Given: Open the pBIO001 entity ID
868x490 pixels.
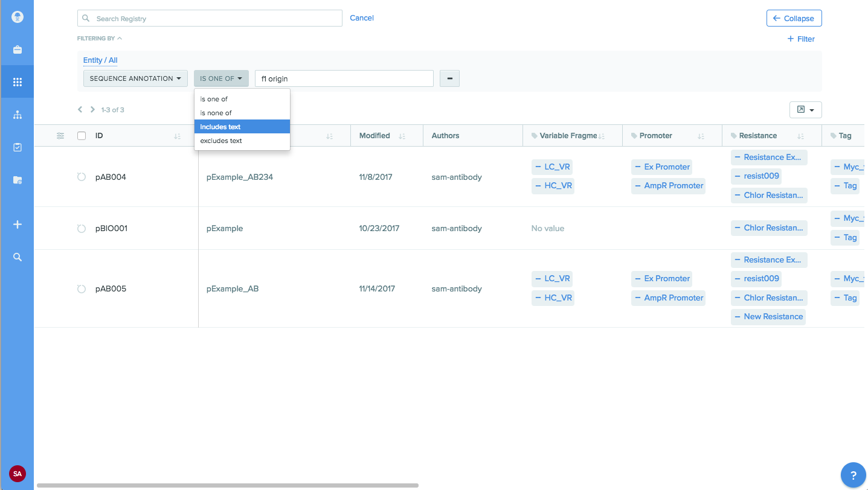Looking at the screenshot, I should pyautogui.click(x=111, y=229).
